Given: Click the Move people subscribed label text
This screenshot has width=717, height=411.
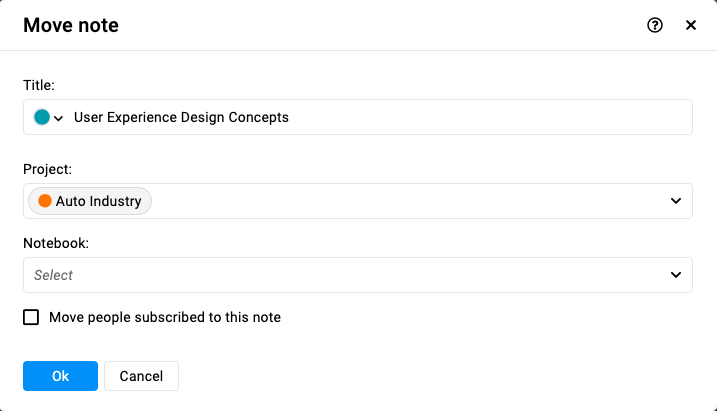Looking at the screenshot, I should pyautogui.click(x=165, y=317).
